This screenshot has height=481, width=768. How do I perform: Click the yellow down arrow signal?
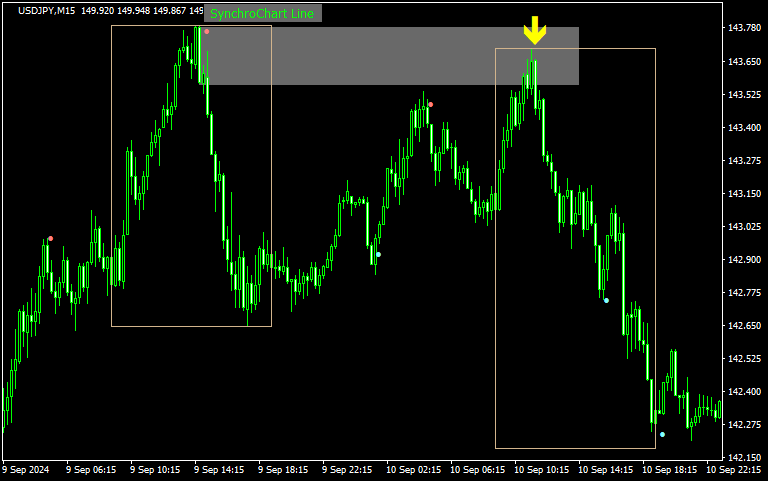click(535, 31)
